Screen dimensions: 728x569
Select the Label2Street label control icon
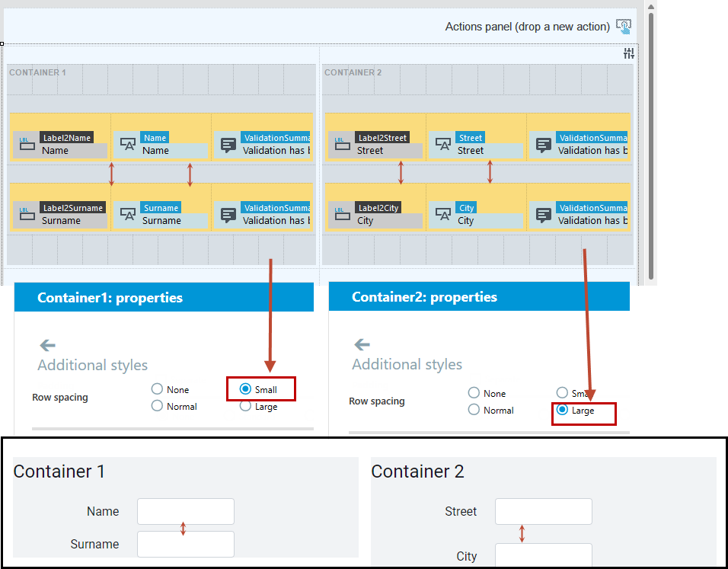pyautogui.click(x=343, y=145)
